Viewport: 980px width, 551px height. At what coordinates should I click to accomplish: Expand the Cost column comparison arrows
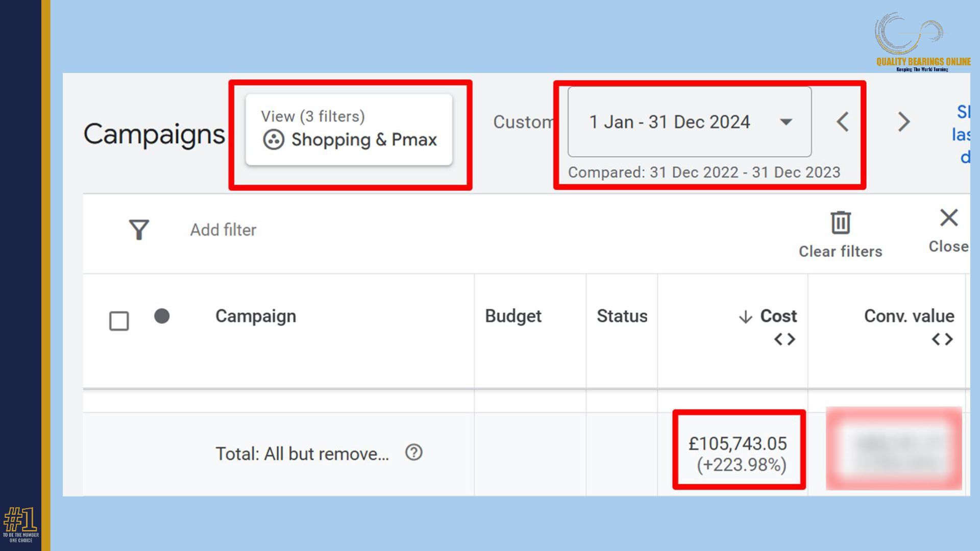click(785, 339)
